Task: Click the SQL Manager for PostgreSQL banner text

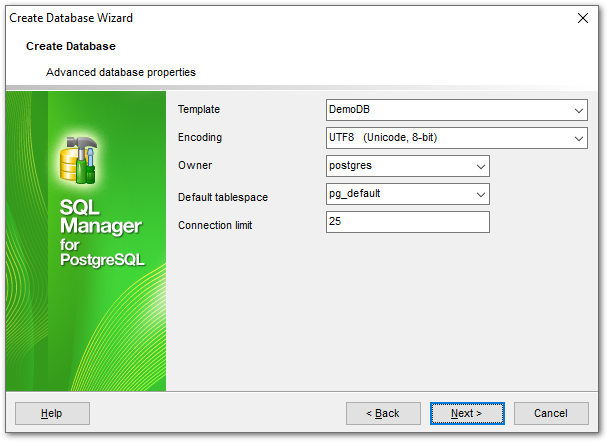Action: click(102, 233)
